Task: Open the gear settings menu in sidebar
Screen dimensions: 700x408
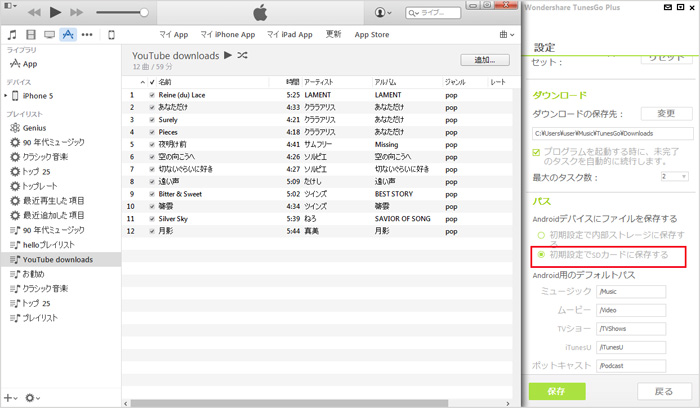Action: pyautogui.click(x=33, y=398)
